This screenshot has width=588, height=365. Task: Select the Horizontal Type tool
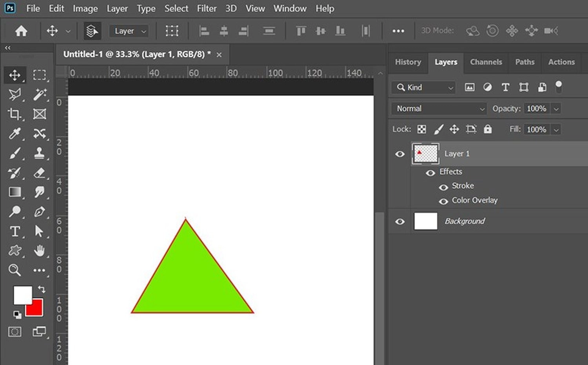pos(15,231)
